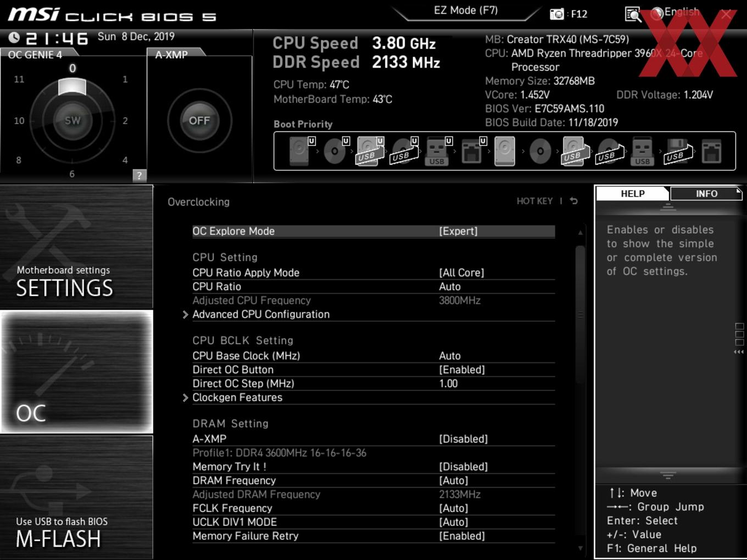Select the UEFI hard disk boot icon
Image resolution: width=747 pixels, height=560 pixels.
[x=302, y=150]
